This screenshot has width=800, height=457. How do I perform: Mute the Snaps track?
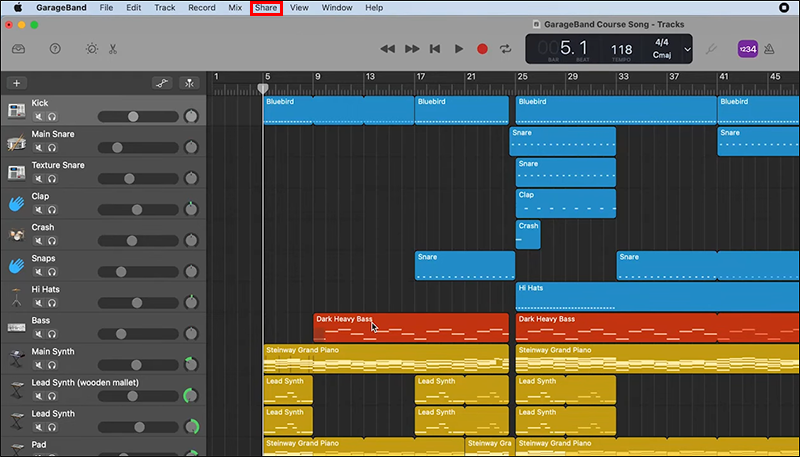click(x=39, y=272)
